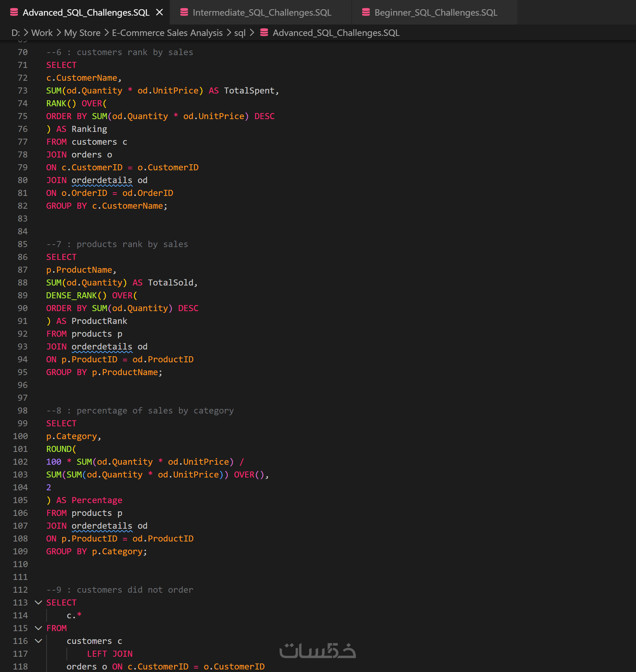This screenshot has height=672, width=636.
Task: Open the sql breadcrumb folder
Action: click(240, 33)
